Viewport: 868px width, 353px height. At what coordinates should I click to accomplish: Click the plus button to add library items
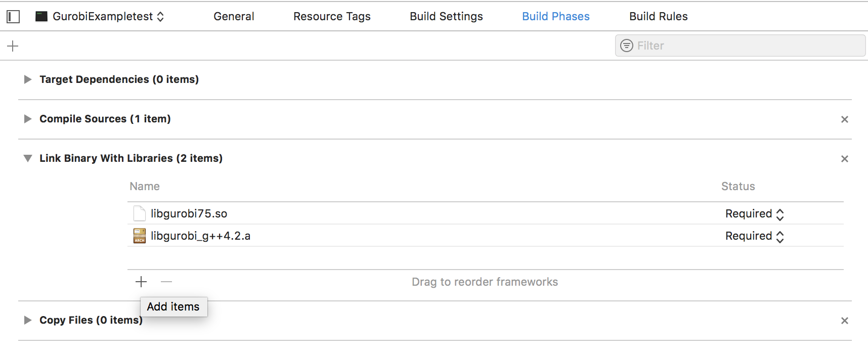click(141, 282)
